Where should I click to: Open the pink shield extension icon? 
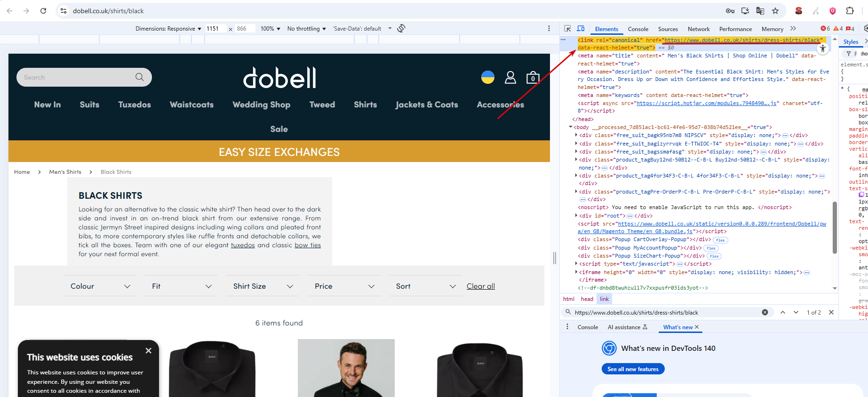(x=833, y=11)
